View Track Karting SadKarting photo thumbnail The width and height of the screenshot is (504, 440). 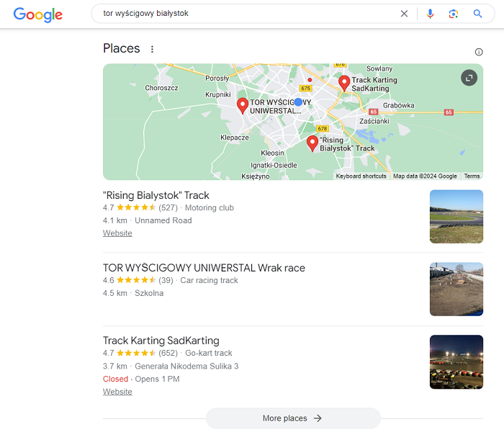456,362
